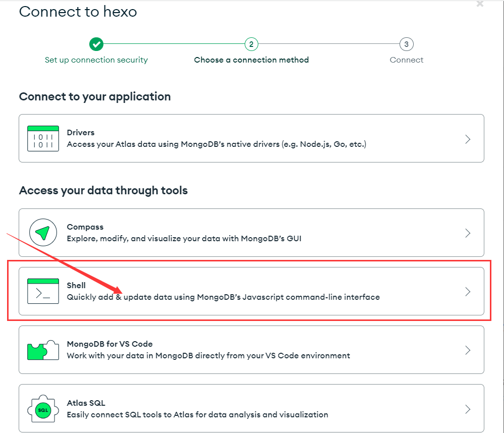
Task: Click the Compass navigation arrow icon
Action: (x=43, y=233)
